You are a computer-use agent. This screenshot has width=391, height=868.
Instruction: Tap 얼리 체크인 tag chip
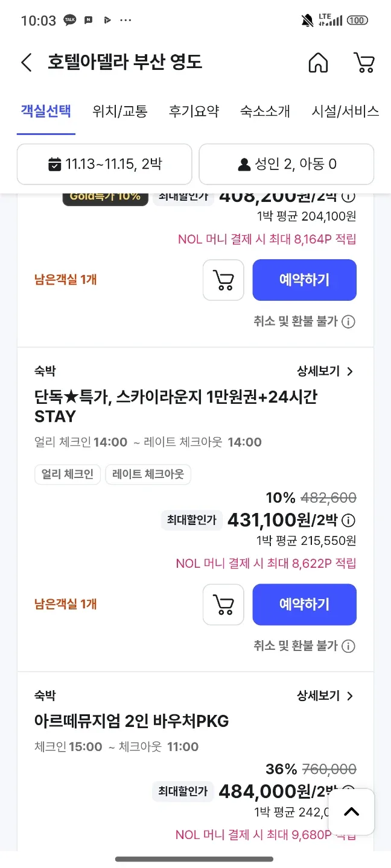[68, 474]
